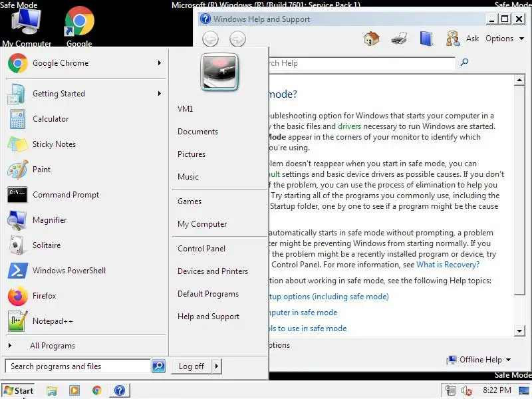Click the search magnifier button in Start menu
This screenshot has height=399, width=532.
[x=158, y=366]
